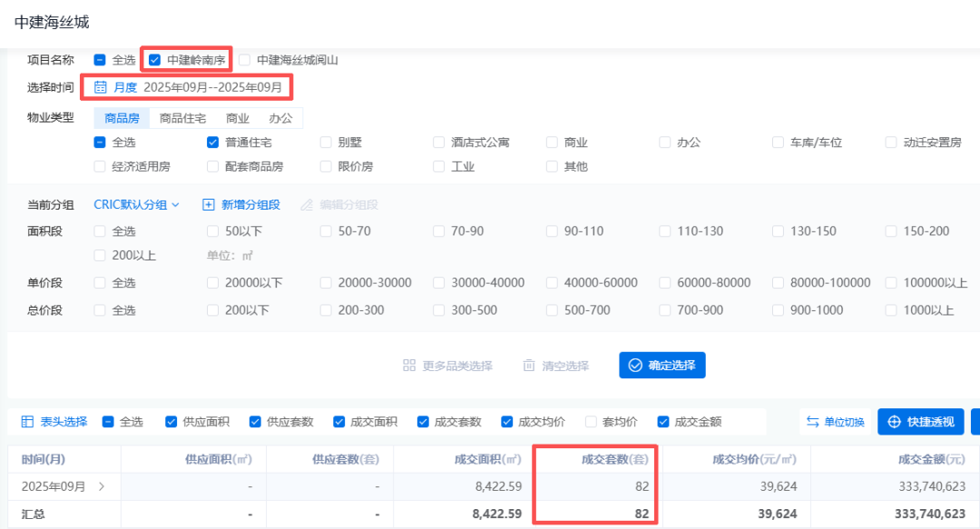Check the 130-150 area range
This screenshot has height=529, width=980.
[x=778, y=231]
